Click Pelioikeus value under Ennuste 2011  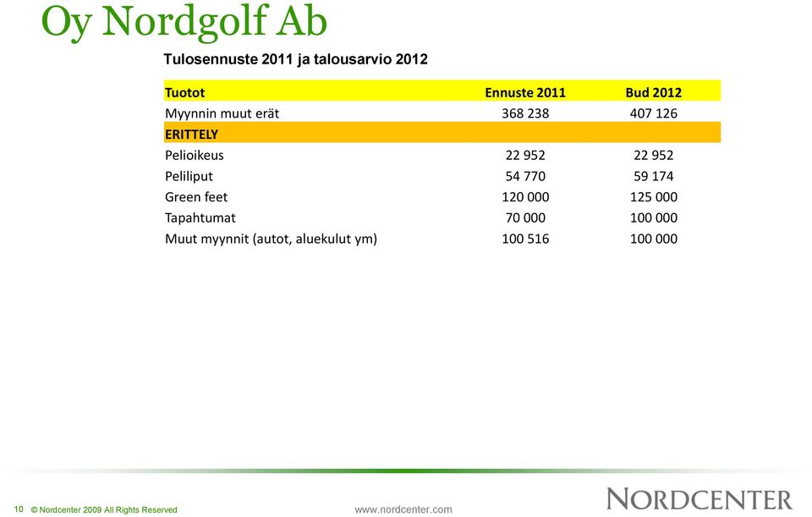525,156
